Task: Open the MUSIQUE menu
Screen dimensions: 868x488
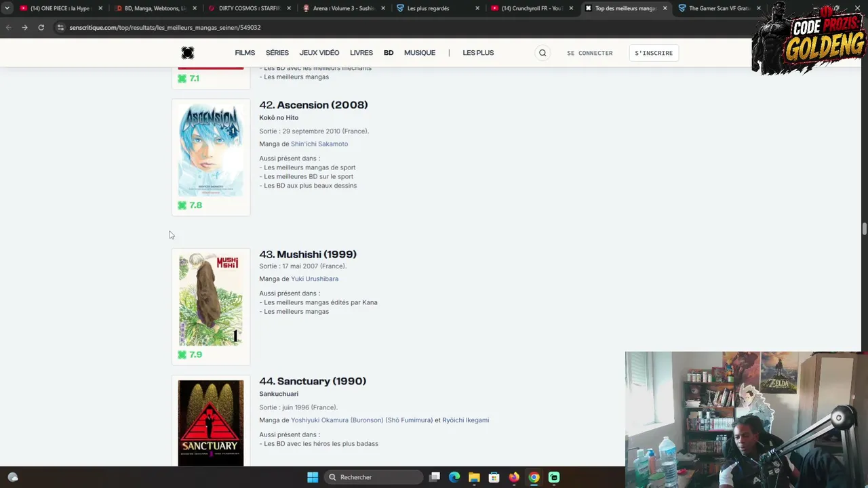Action: click(420, 53)
